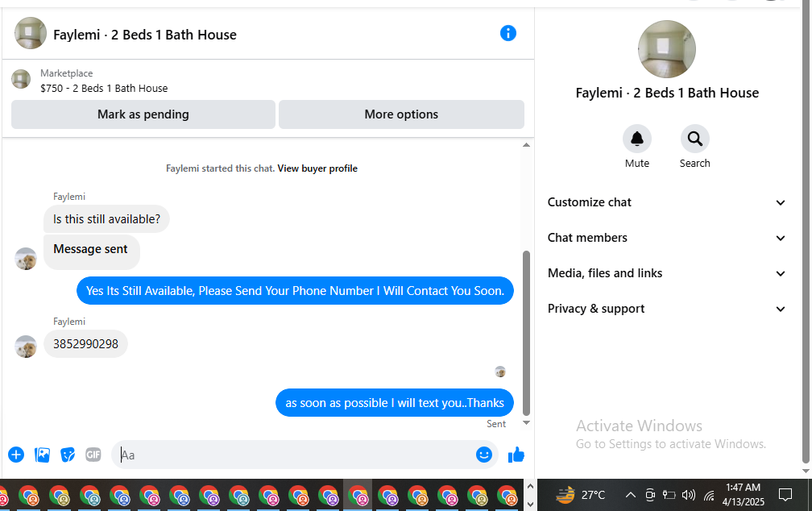Click the '$750 - 2 Beds 1 Bath House' text
This screenshot has width=812, height=511.
[104, 88]
